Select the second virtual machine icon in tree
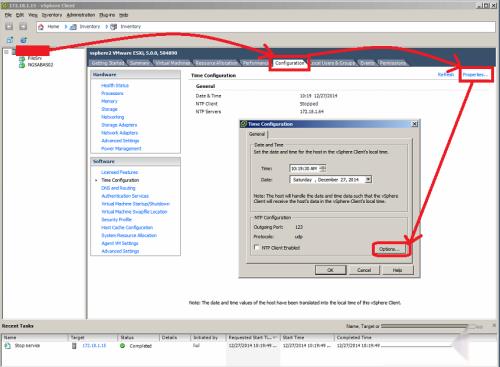500x367 pixels. pos(22,65)
